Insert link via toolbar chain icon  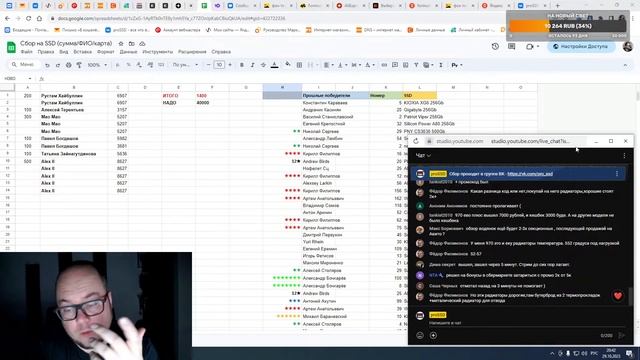(x=384, y=65)
